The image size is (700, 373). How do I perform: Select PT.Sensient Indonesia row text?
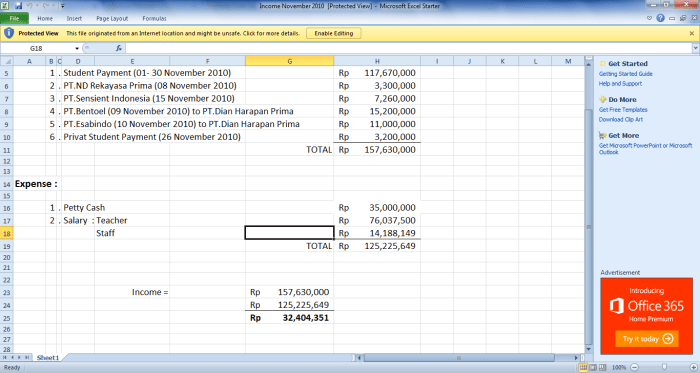(x=149, y=98)
